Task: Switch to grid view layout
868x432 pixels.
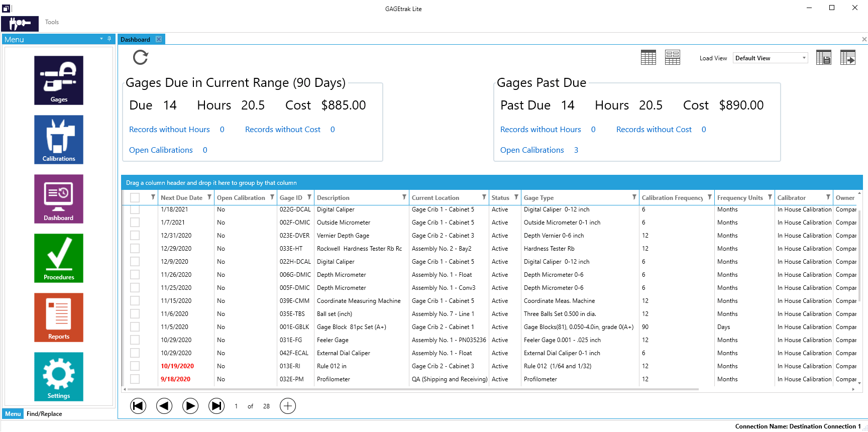Action: point(648,58)
